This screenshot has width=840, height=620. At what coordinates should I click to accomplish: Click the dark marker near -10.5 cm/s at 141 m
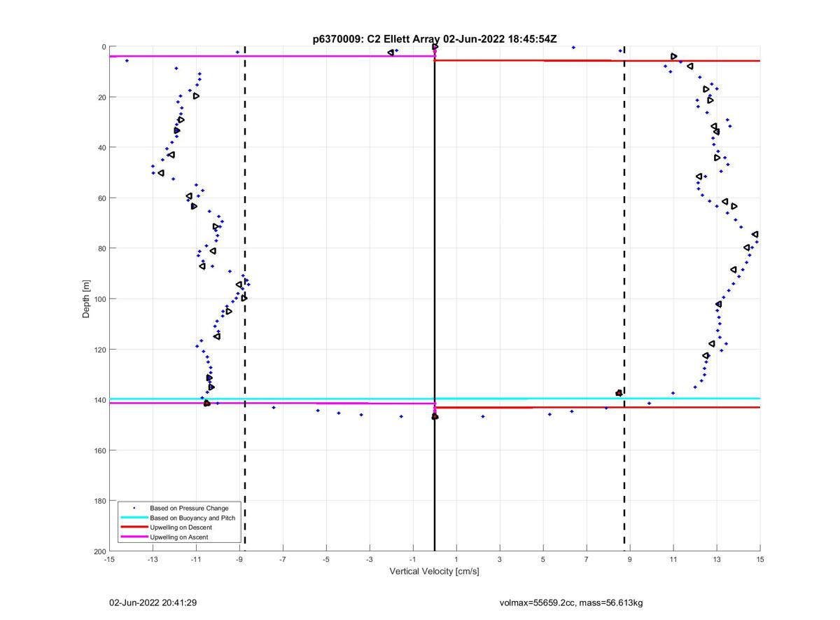click(206, 403)
